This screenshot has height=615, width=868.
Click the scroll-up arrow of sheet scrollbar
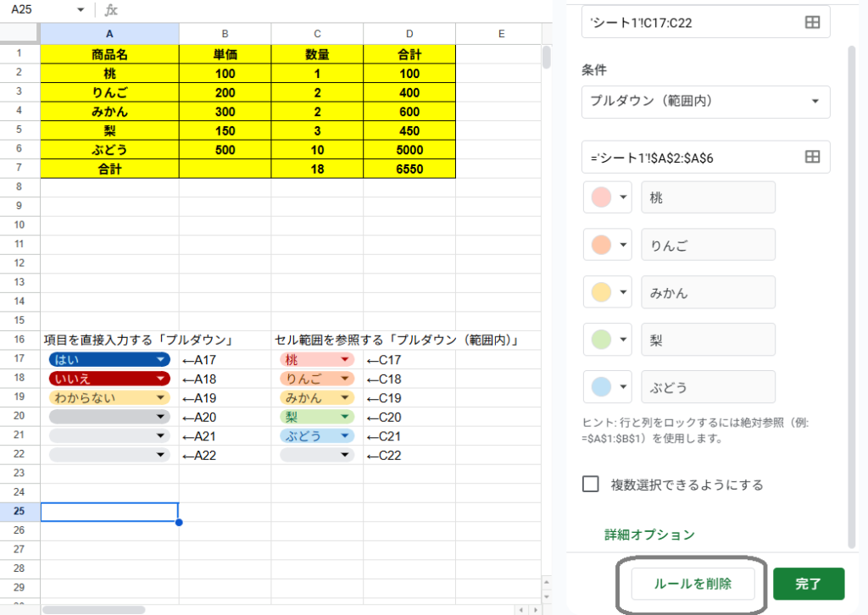click(x=547, y=582)
